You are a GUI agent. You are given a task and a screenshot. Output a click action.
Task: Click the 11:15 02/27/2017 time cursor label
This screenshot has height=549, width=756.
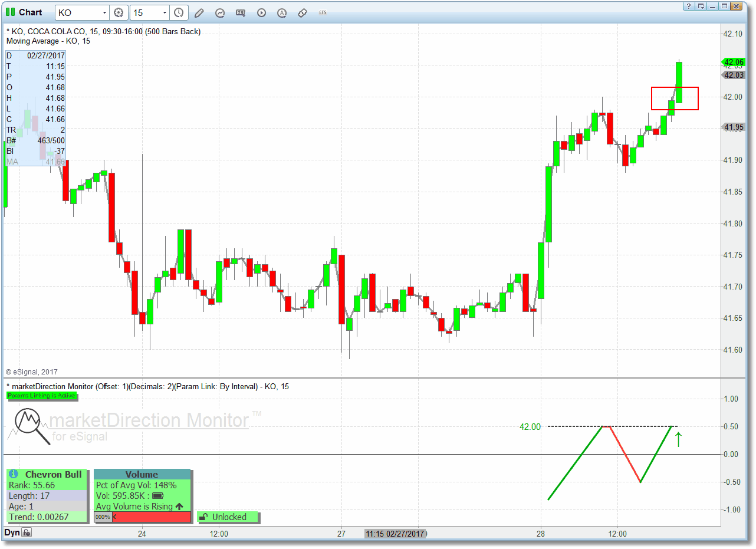(x=395, y=534)
